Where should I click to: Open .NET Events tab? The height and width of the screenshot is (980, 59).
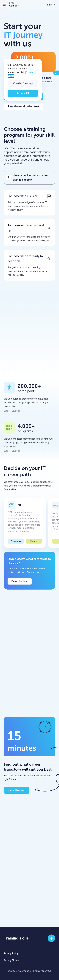pos(34,541)
